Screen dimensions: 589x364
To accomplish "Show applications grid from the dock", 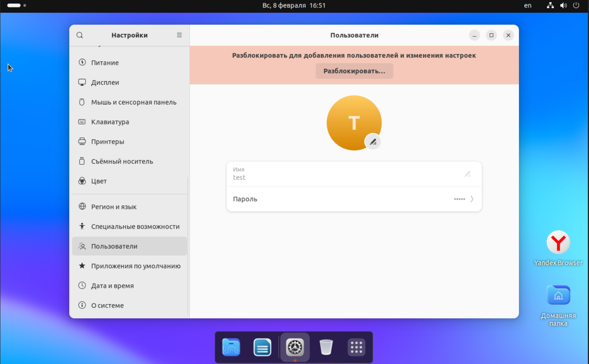I will point(356,347).
